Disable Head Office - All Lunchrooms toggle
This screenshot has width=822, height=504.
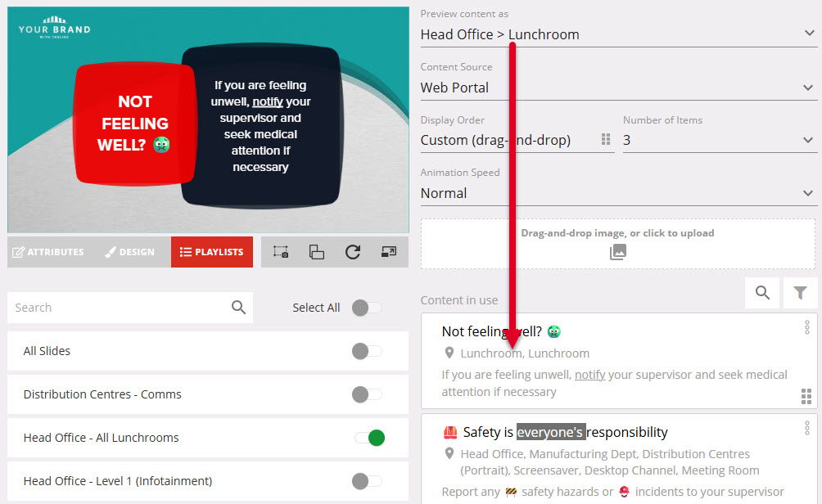point(369,438)
